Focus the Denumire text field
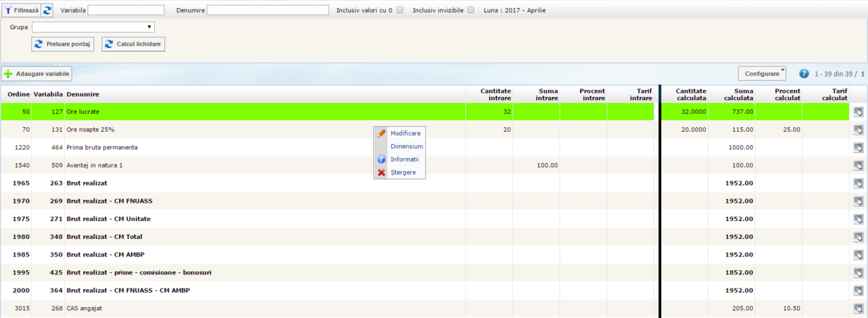This screenshot has width=868, height=318. [268, 11]
